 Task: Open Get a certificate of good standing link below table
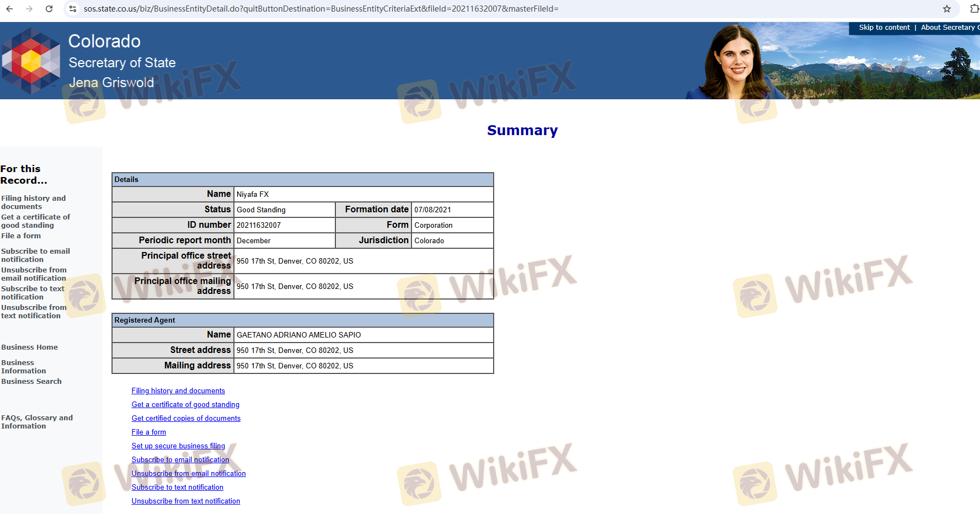[185, 405]
